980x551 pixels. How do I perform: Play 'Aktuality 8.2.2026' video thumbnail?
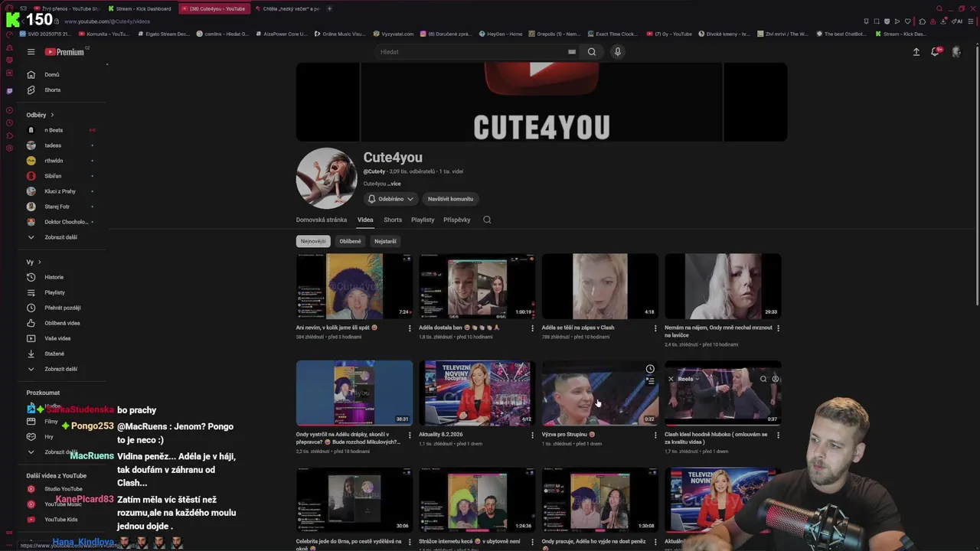(477, 393)
